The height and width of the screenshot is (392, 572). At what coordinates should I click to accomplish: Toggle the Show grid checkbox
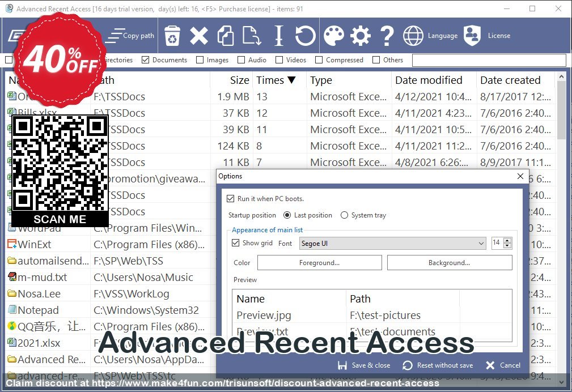click(235, 243)
